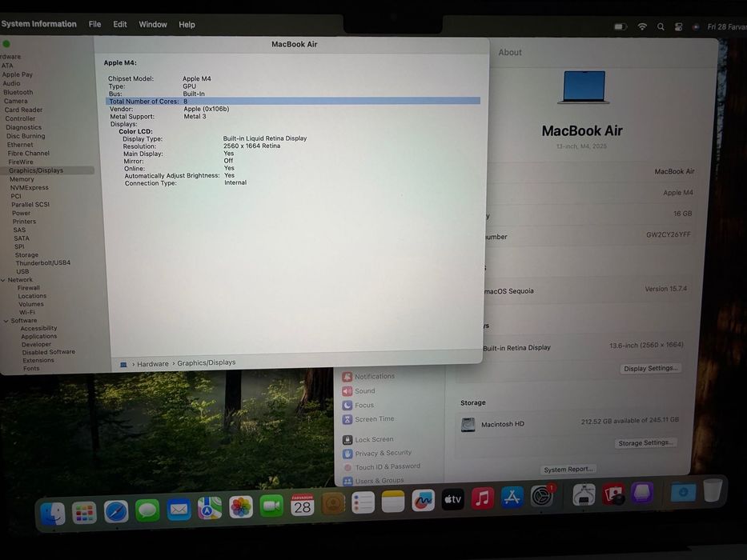
Task: Open Privacy & Security in System Settings
Action: coord(377,454)
